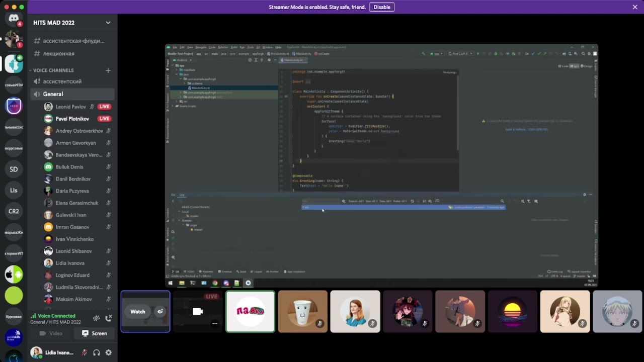This screenshot has width=644, height=362.
Task: Select Gulevskii Ivan in voice list
Action: pyautogui.click(x=78, y=215)
